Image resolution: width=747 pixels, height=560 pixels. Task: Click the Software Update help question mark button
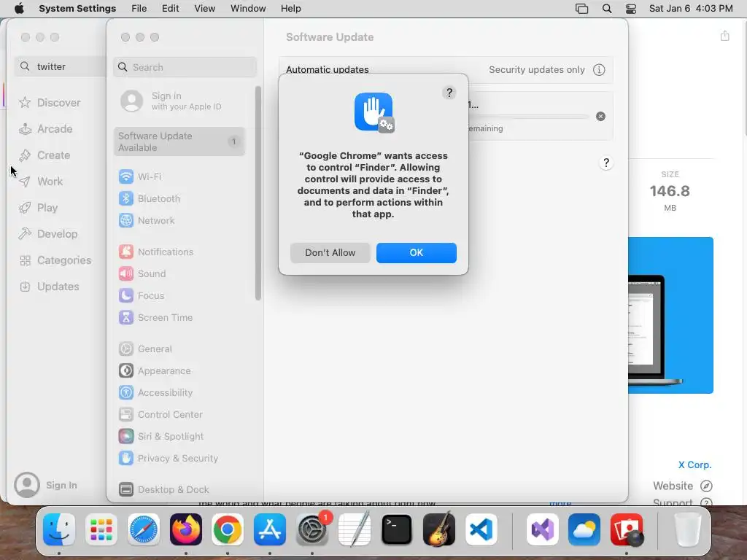click(x=605, y=163)
